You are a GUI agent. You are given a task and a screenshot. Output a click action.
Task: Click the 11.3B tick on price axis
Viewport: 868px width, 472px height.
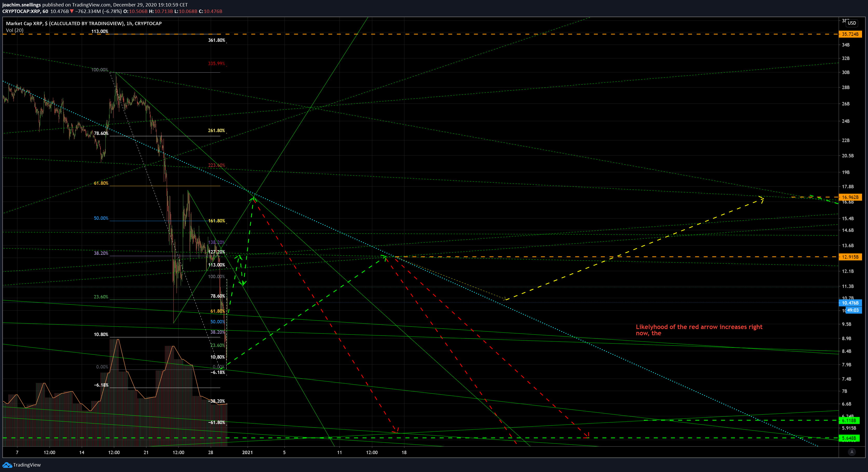point(848,286)
